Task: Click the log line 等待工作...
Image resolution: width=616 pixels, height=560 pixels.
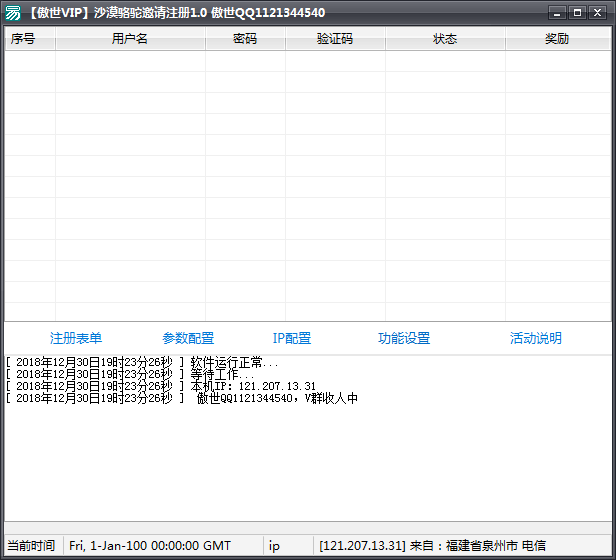Action: click(130, 374)
